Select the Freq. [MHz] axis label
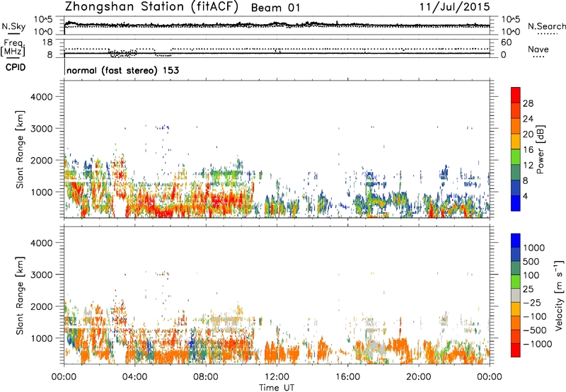The height and width of the screenshot is (392, 566). pyautogui.click(x=13, y=47)
